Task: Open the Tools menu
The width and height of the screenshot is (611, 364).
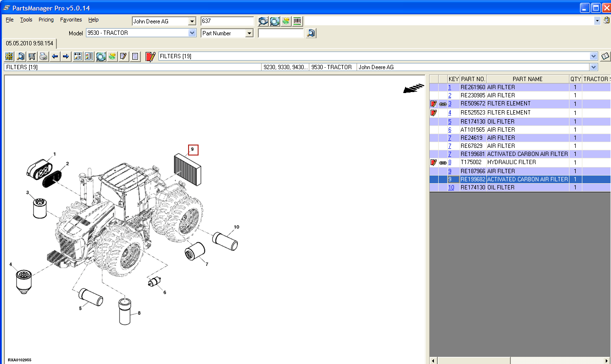Action: (26, 20)
